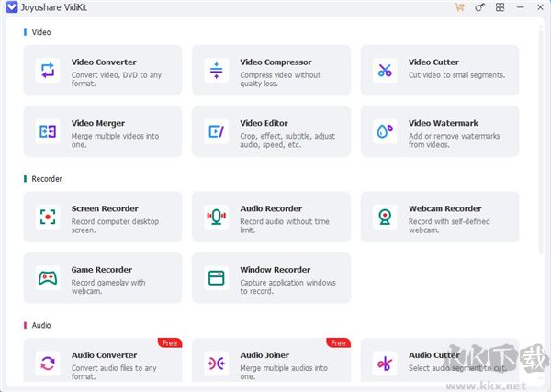Click the Audio Cutter title text
551x392 pixels.
[434, 355]
